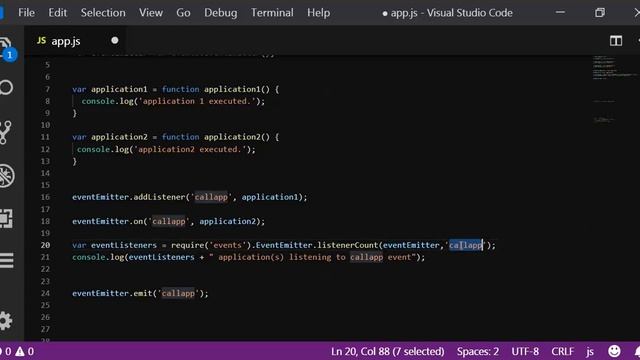
Task: Click function keyword on line 7
Action: (x=180, y=89)
